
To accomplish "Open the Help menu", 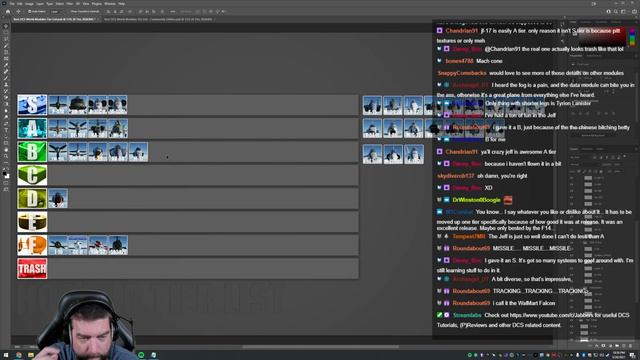I will (x=122, y=4).
